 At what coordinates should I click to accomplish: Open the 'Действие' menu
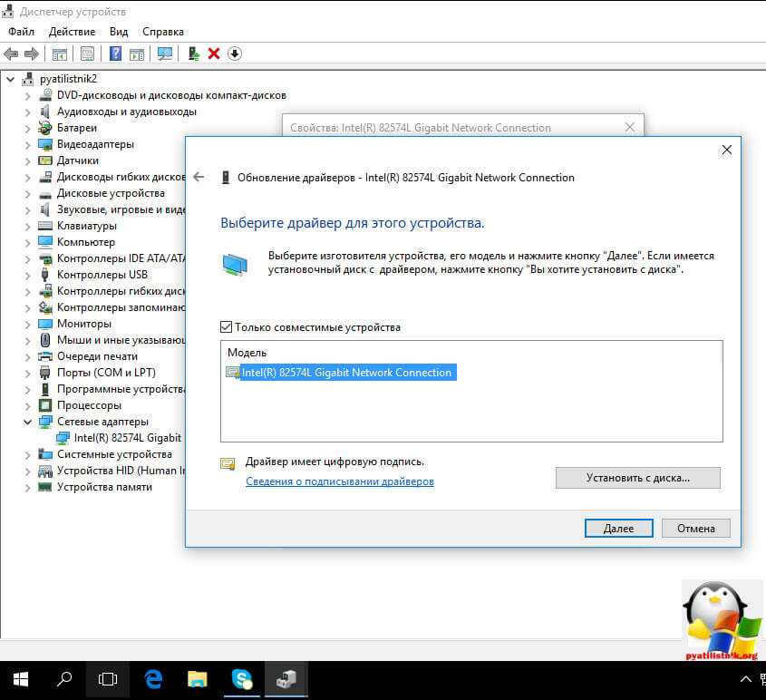(72, 32)
